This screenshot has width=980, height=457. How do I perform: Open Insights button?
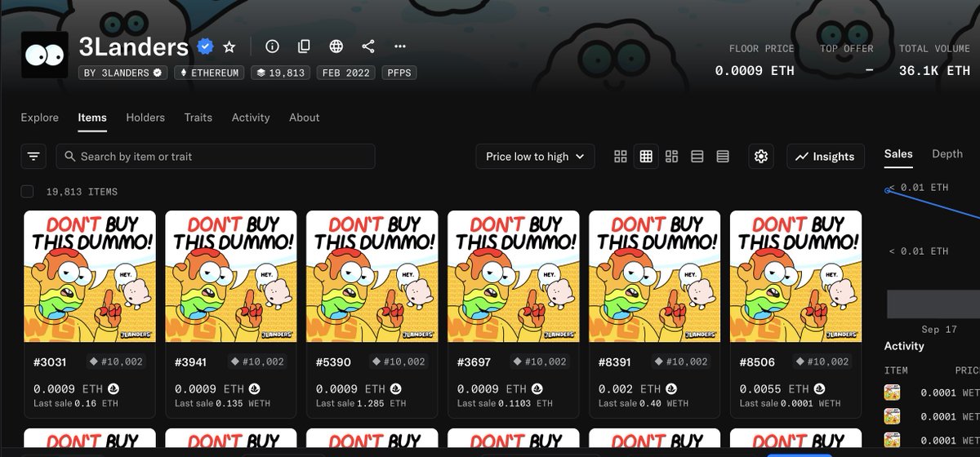(826, 156)
